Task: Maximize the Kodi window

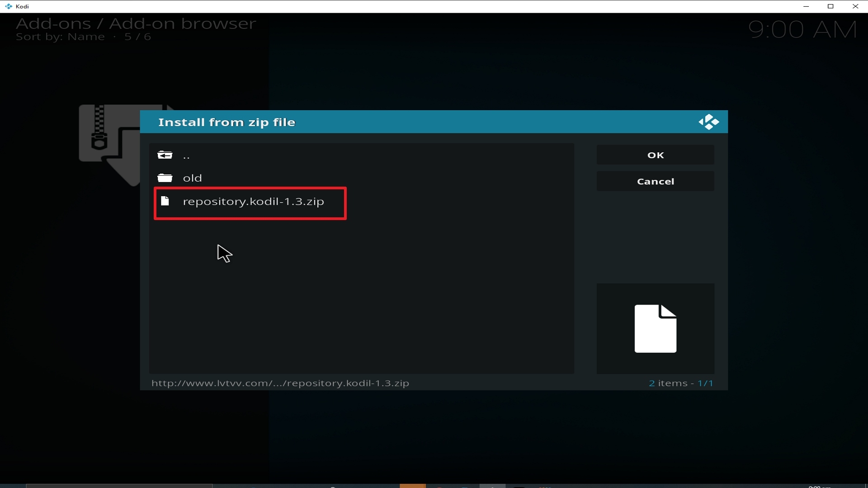Action: point(830,6)
